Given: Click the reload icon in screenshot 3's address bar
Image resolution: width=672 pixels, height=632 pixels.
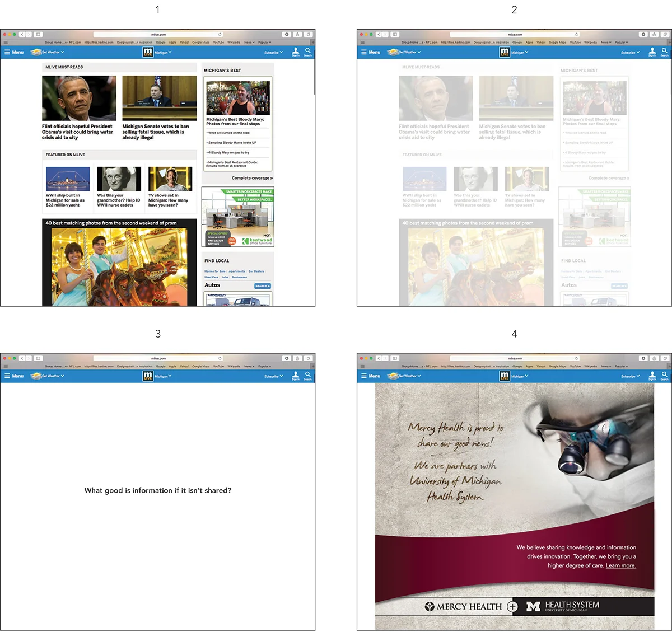Looking at the screenshot, I should (x=220, y=358).
